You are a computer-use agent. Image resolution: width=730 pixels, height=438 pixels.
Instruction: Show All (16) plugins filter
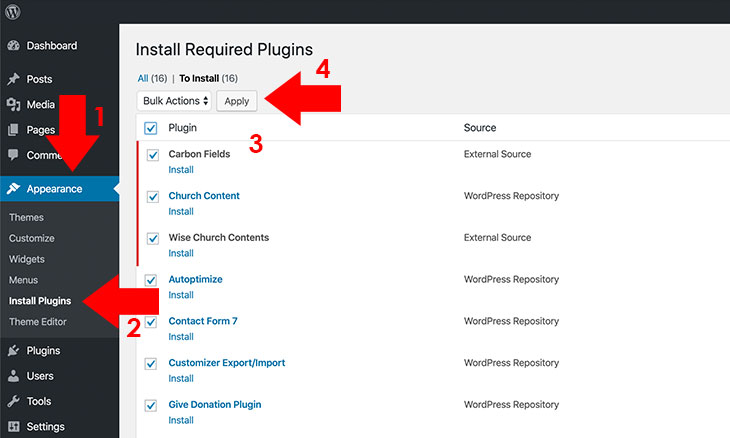point(152,78)
